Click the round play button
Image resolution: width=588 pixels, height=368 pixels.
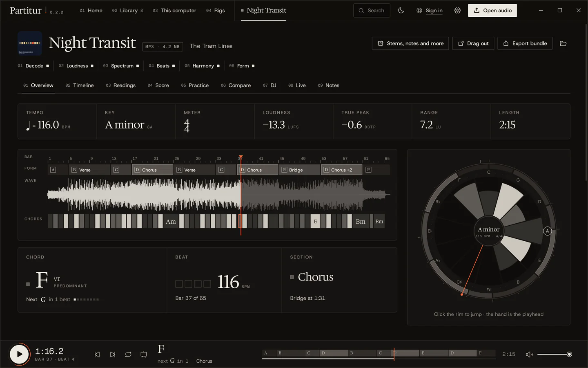(x=19, y=354)
